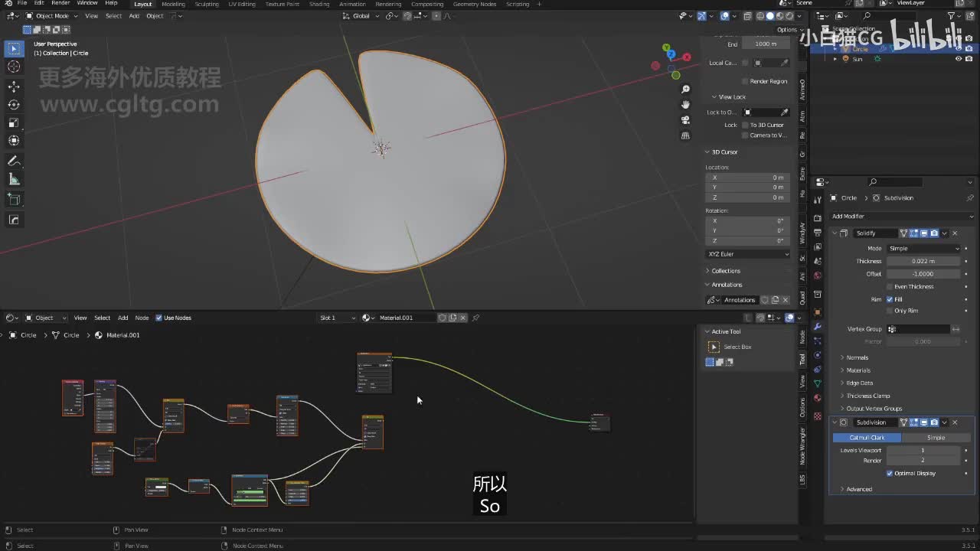Expand the Normals section in Solidify

(857, 357)
